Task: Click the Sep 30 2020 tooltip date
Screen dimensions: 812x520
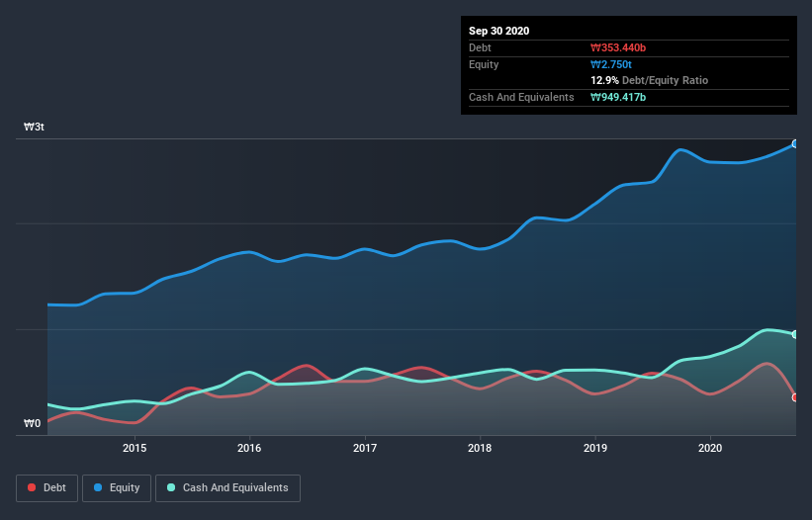Action: [x=498, y=31]
